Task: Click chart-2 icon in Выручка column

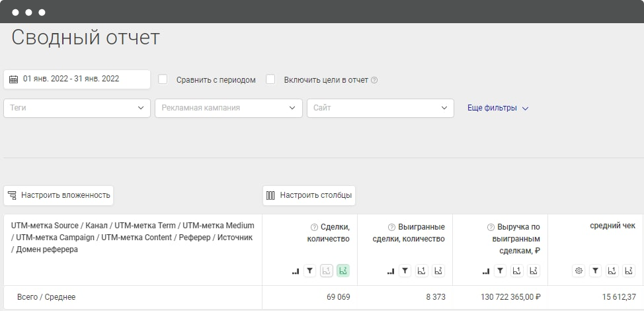Action: point(534,271)
